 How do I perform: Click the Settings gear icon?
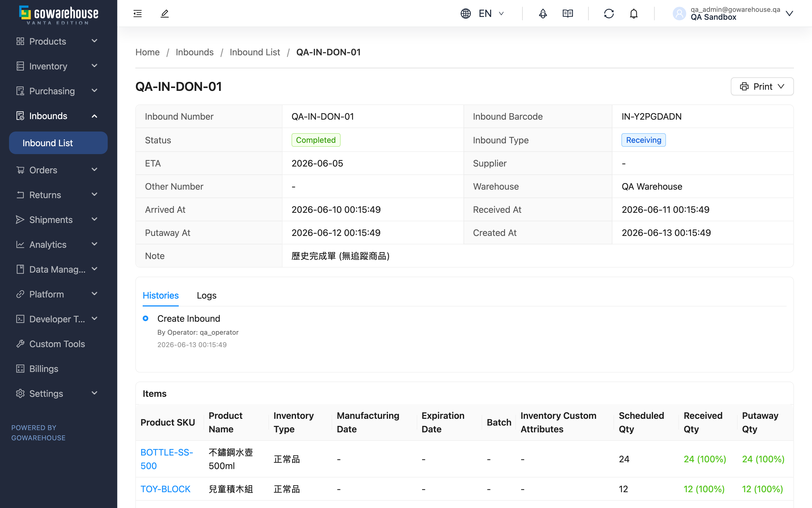20,393
